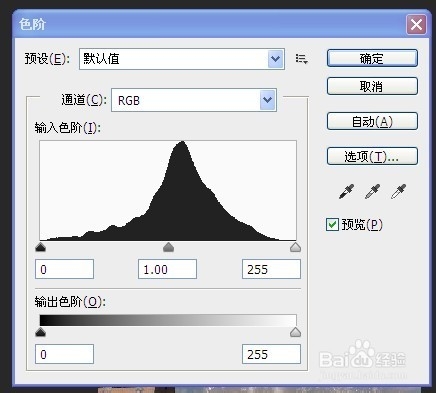
Task: Select the input midtone gray slider
Action: pyautogui.click(x=168, y=247)
